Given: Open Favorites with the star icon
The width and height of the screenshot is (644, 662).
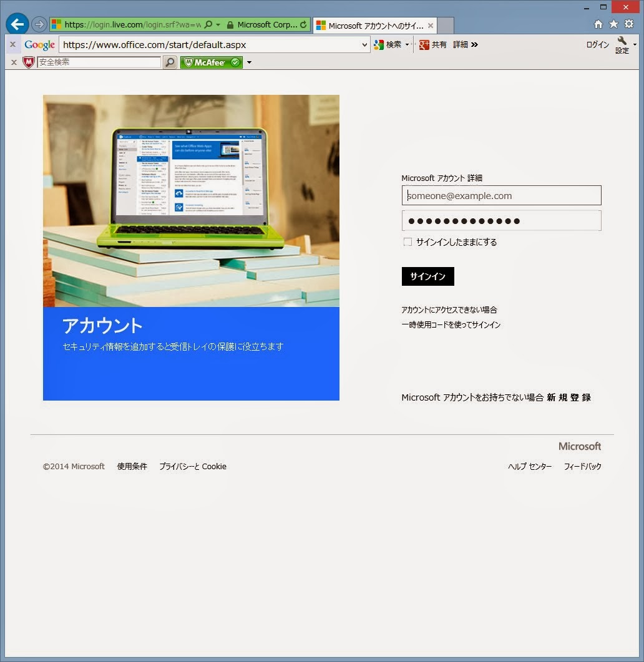Looking at the screenshot, I should point(613,24).
